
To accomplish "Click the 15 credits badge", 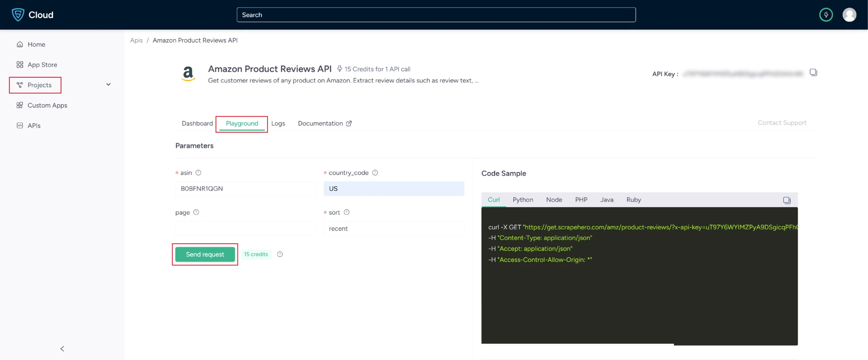I will (256, 254).
